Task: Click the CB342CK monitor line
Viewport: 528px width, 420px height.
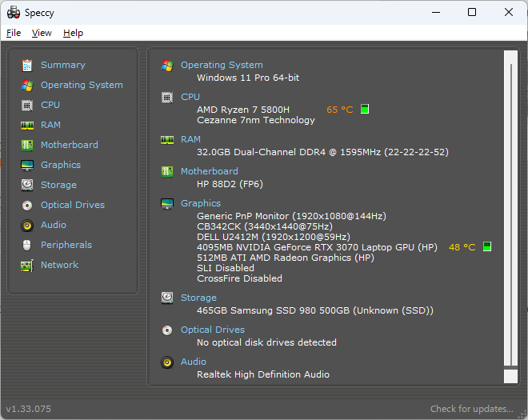Action: coord(265,226)
